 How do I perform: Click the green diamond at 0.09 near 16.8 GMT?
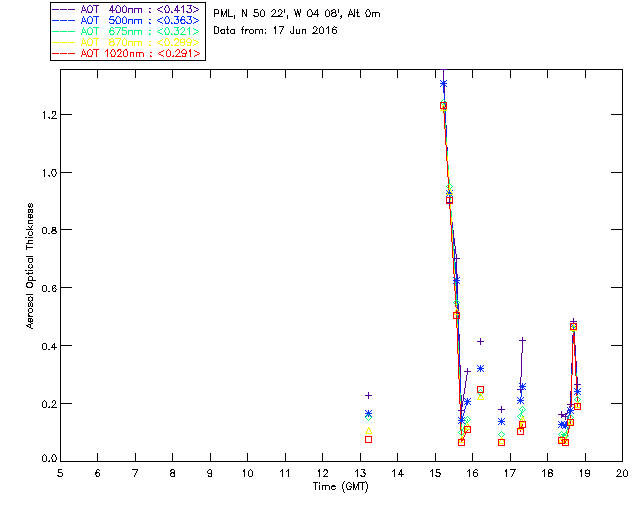pos(502,434)
